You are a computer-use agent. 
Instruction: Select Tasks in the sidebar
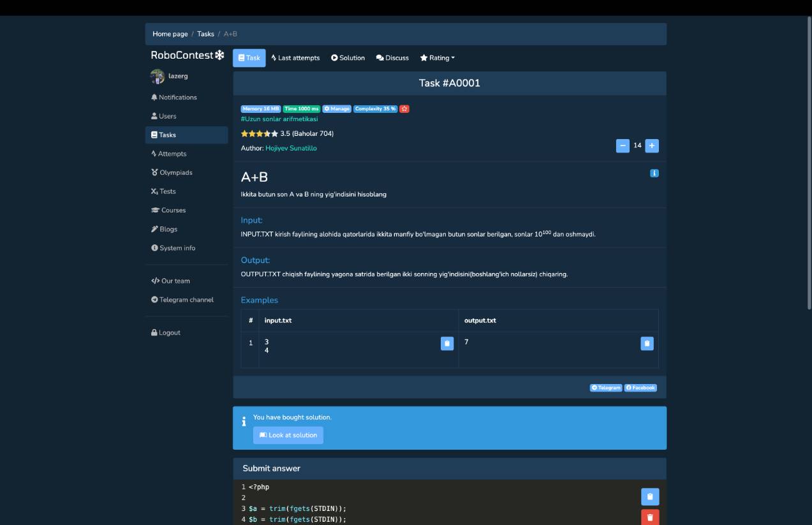tap(186, 135)
